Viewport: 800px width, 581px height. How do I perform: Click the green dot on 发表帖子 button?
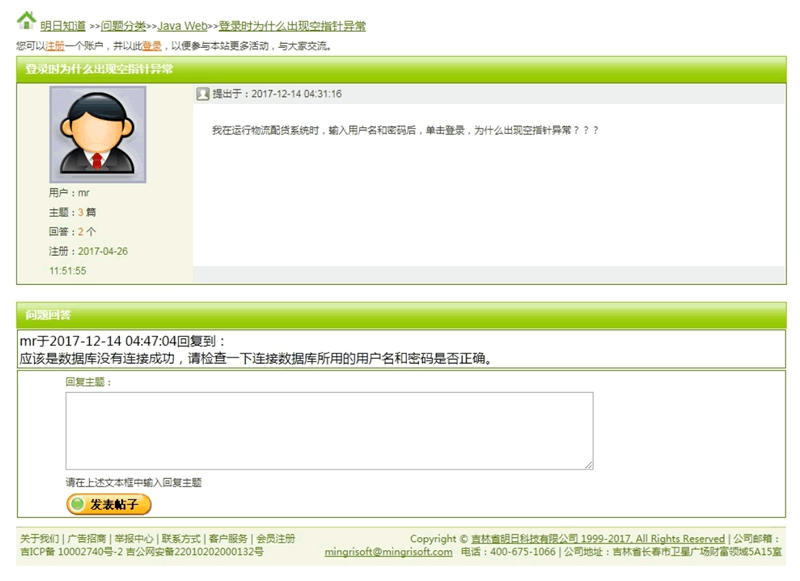(78, 504)
